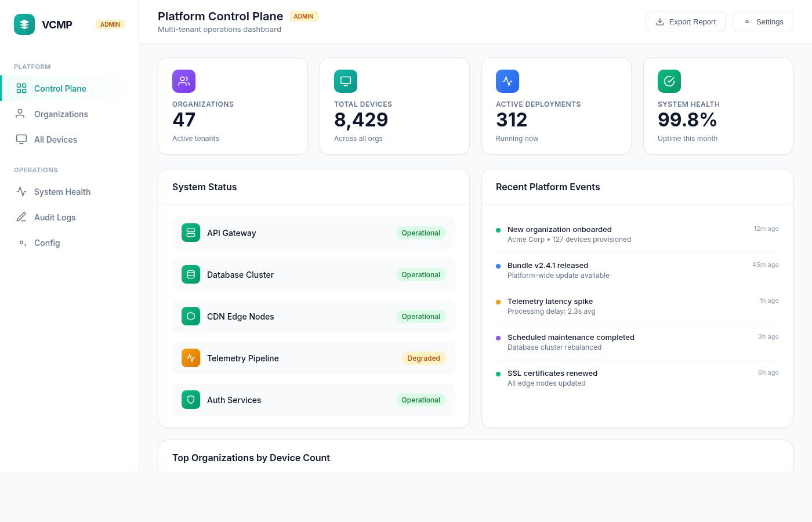
Task: Open Organizations in the sidebar
Action: point(61,114)
